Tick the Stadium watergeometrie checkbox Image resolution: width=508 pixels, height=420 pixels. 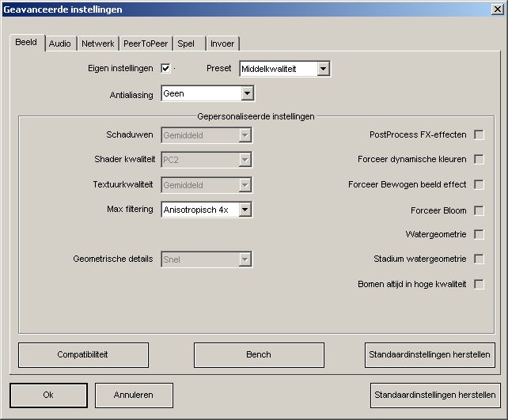coord(479,259)
